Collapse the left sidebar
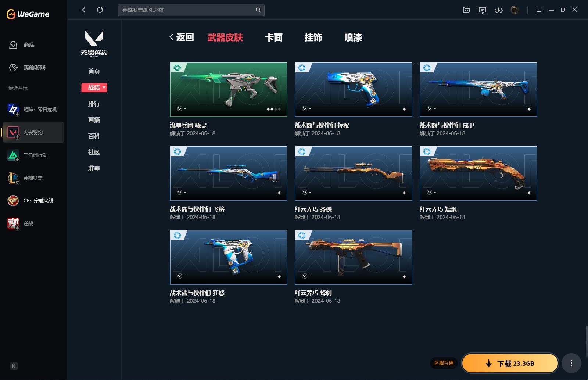 pos(14,366)
